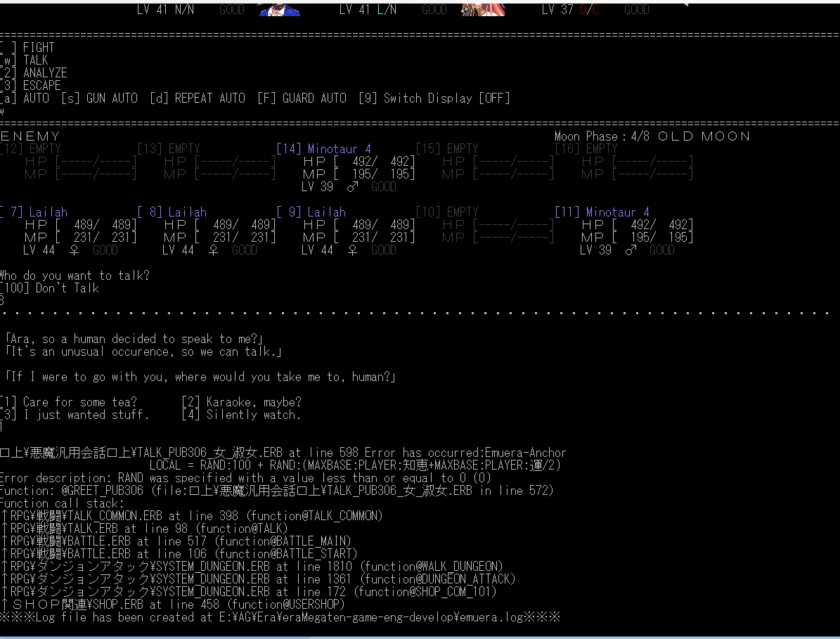The height and width of the screenshot is (639, 840).
Task: Select Lailah in slot 7
Action: [x=35, y=212]
